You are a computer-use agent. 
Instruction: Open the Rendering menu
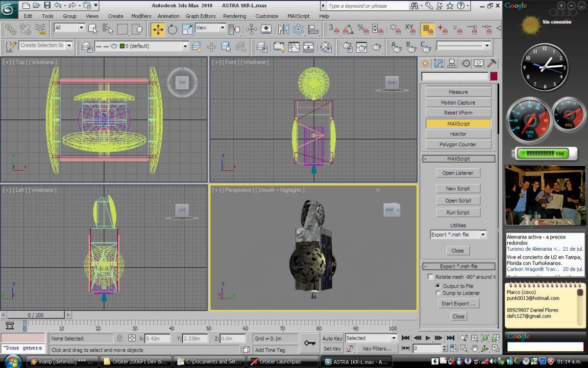pos(234,16)
